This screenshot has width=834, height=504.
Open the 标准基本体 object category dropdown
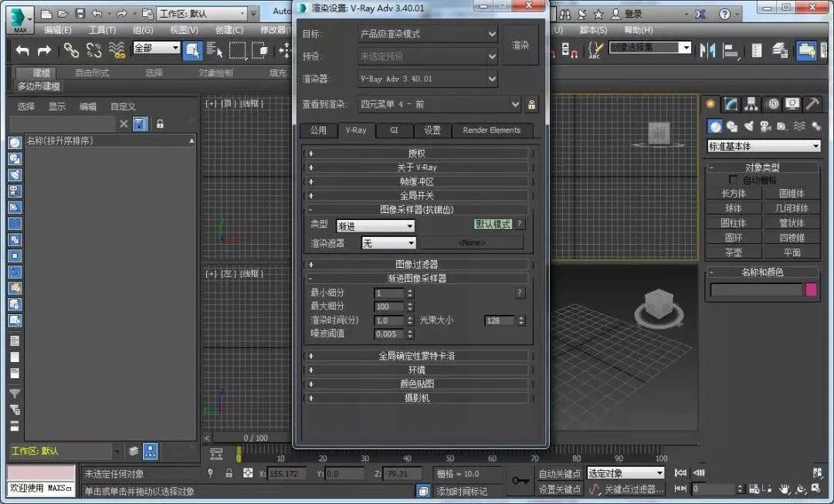tap(763, 146)
